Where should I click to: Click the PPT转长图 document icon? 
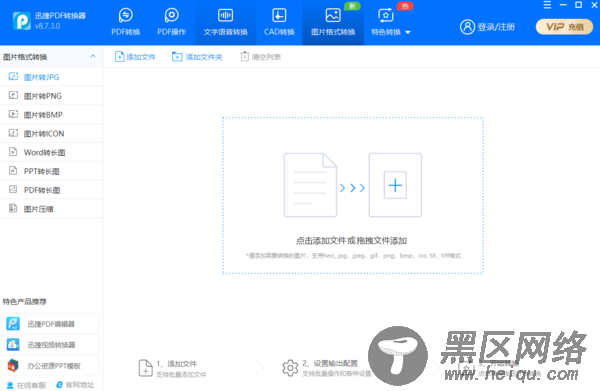coord(13,171)
